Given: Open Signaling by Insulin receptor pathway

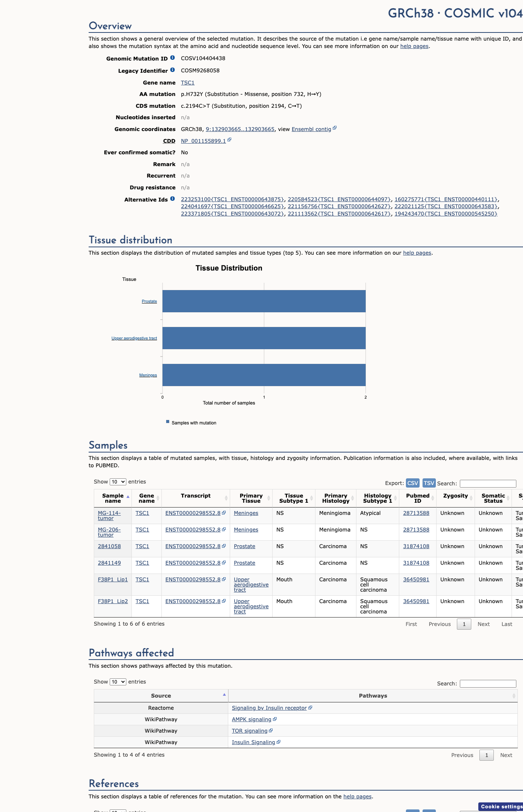Looking at the screenshot, I should click(269, 708).
